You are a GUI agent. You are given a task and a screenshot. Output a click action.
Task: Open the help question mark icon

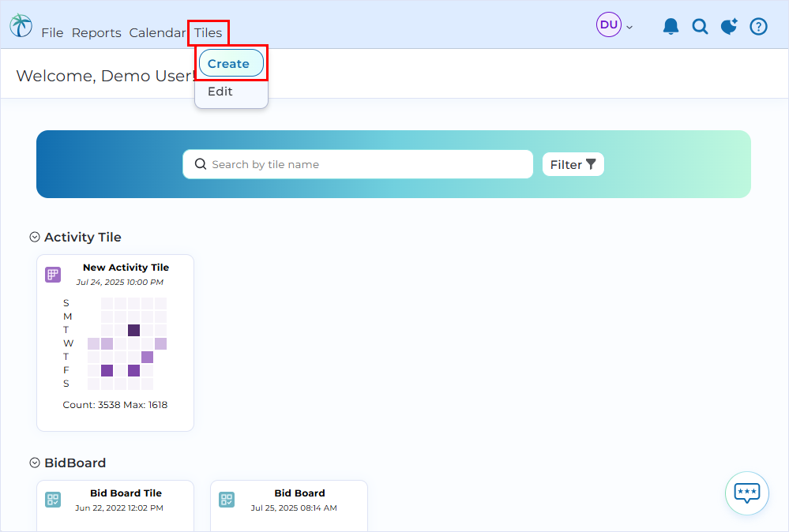tap(758, 25)
